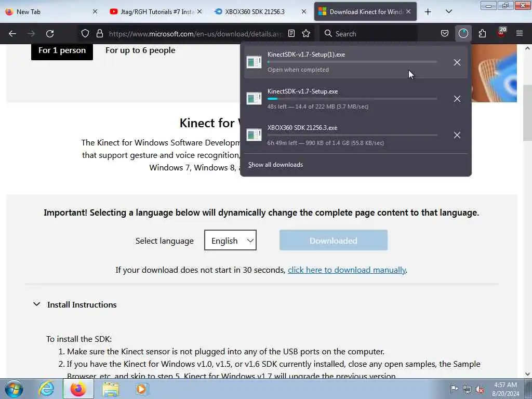Image resolution: width=532 pixels, height=399 pixels.
Task: Click the scrollbar down arrow
Action: [x=527, y=374]
